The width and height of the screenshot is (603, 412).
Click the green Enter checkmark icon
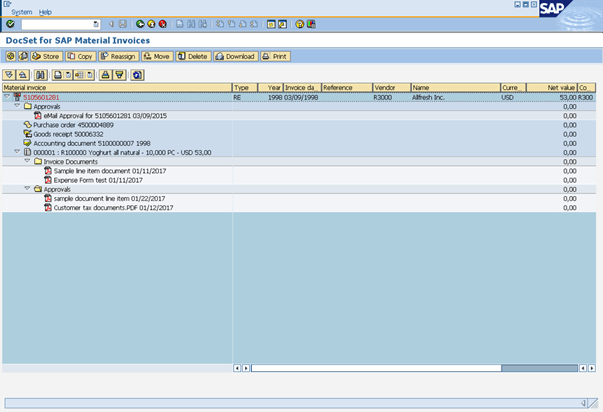tap(9, 23)
